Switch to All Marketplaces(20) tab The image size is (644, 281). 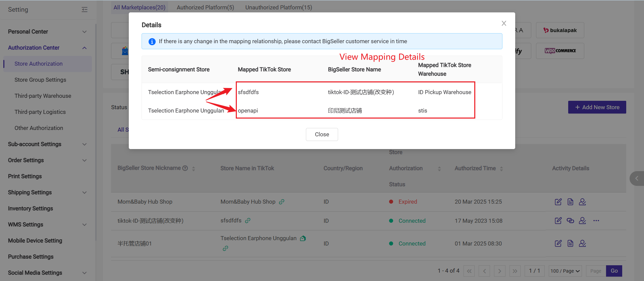click(139, 7)
